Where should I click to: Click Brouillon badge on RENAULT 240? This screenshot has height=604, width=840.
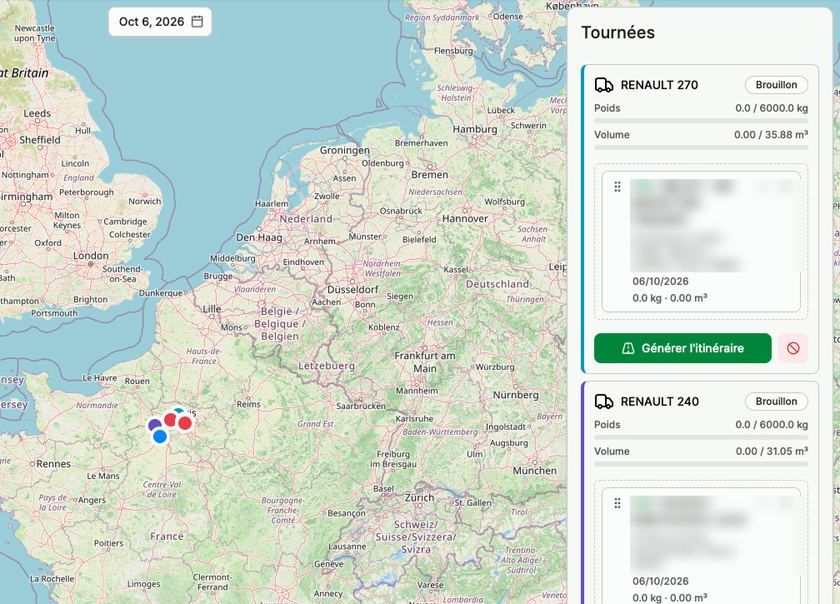(776, 401)
